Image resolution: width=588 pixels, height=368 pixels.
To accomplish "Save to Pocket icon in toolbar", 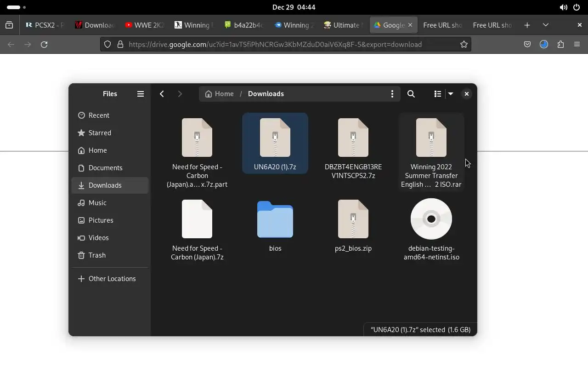I will (x=527, y=45).
